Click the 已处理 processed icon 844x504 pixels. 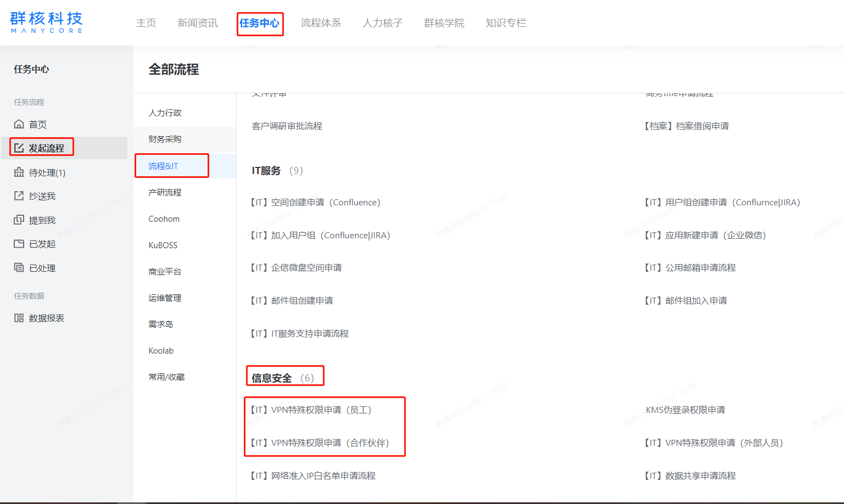(x=19, y=267)
